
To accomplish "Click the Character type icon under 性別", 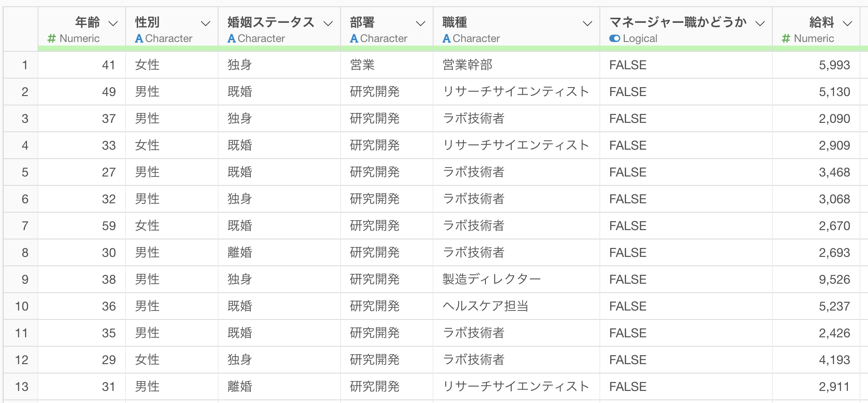I will pos(139,38).
